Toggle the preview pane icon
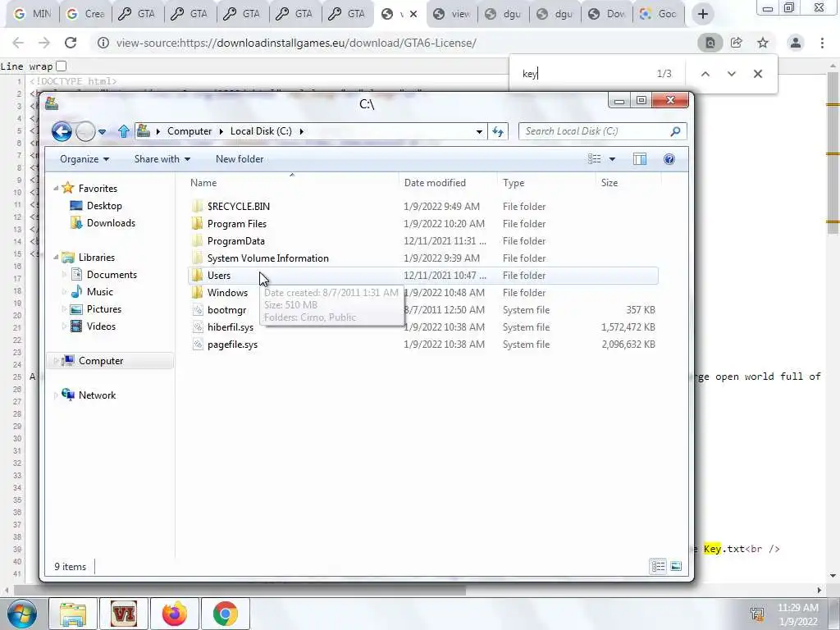The height and width of the screenshot is (630, 840). click(640, 159)
